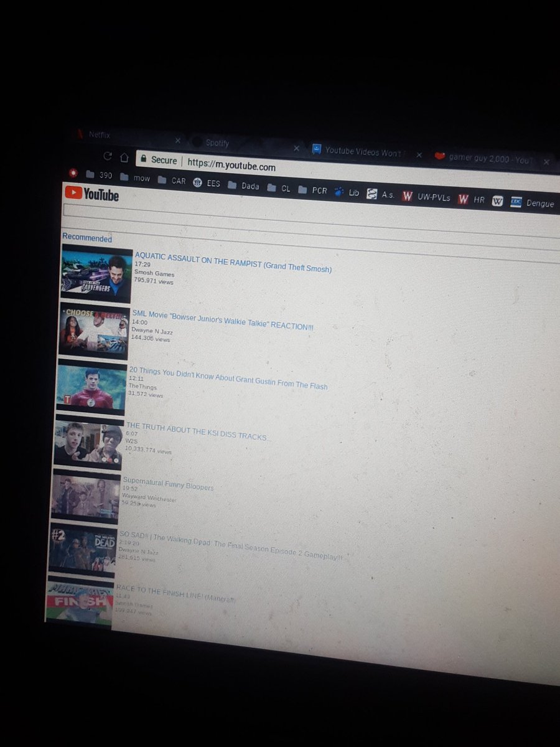Screen dimensions: 560x747
Task: Click the 795,971 views text
Action: (x=154, y=281)
